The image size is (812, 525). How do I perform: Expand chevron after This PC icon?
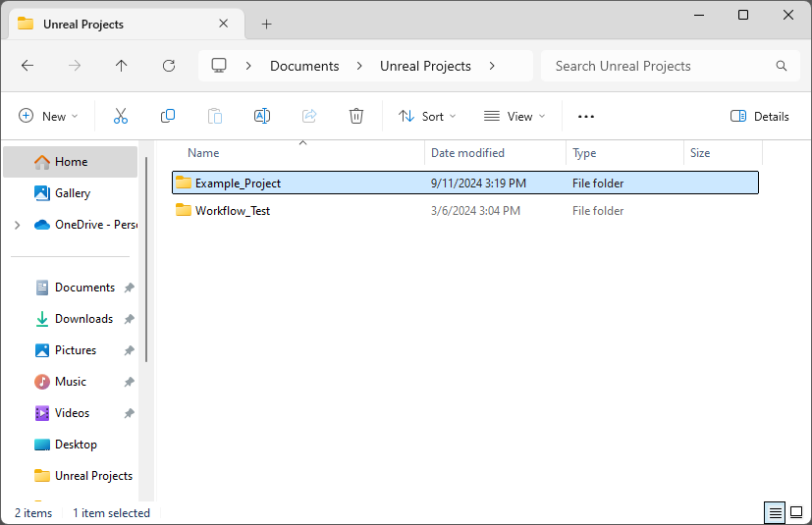[x=248, y=66]
